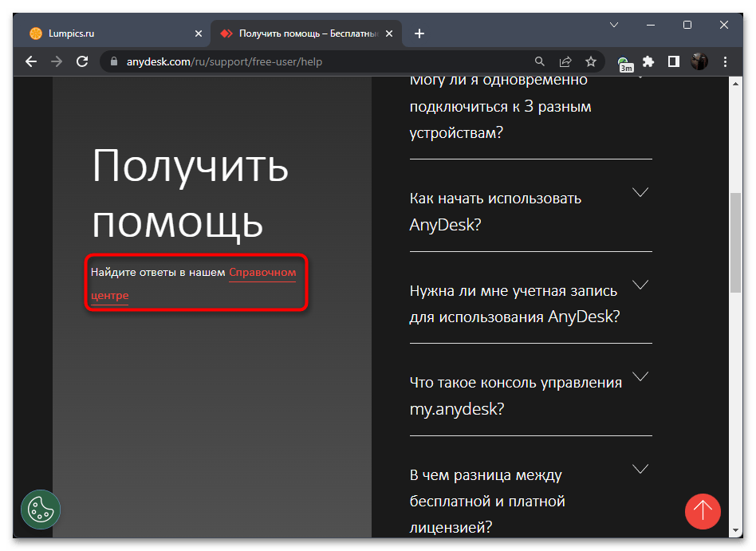Click question 'подключиться к 3 разным устройствам?'

click(501, 108)
